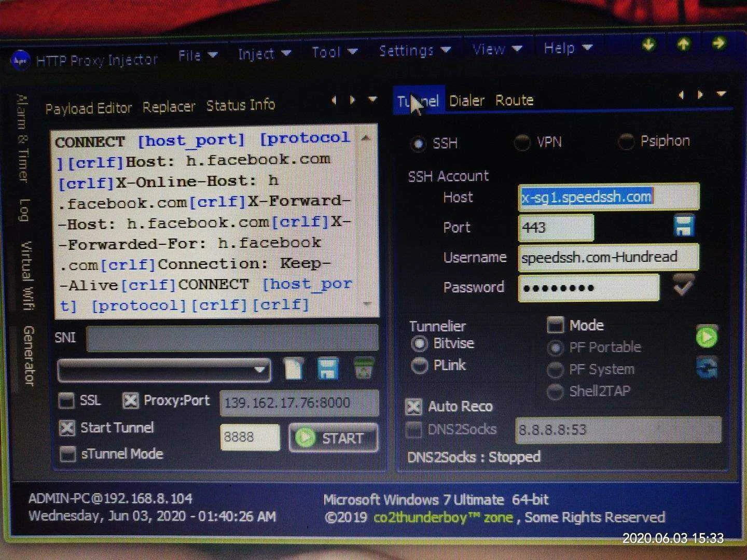Switch to the Route tab

514,100
